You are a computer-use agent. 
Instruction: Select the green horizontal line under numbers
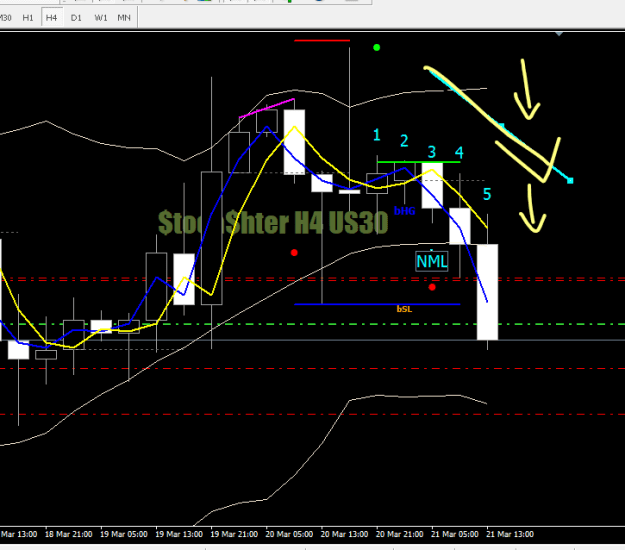coord(419,162)
